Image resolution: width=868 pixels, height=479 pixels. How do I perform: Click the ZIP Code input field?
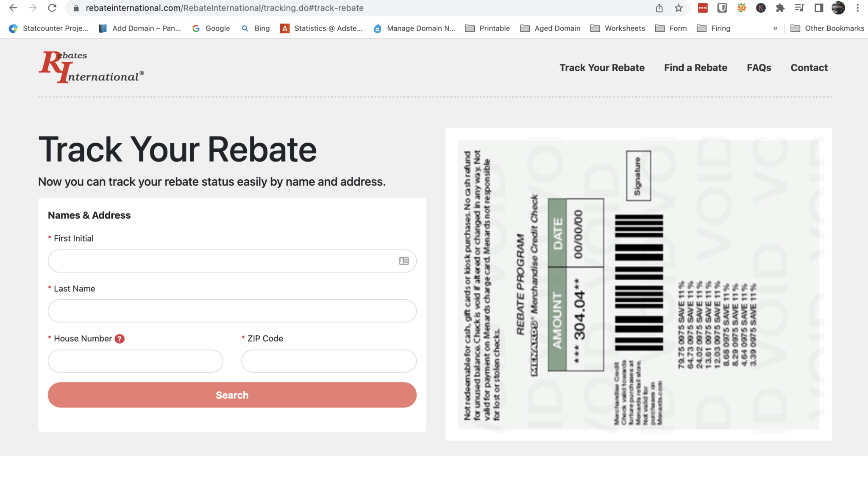click(328, 360)
